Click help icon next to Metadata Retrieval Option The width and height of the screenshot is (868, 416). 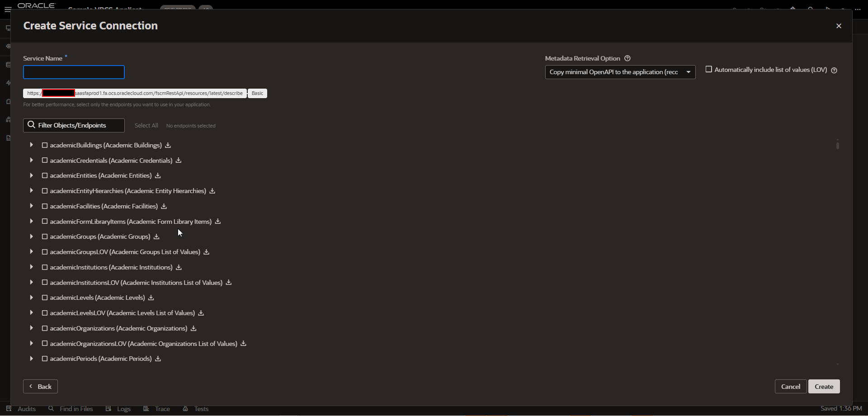coord(627,58)
